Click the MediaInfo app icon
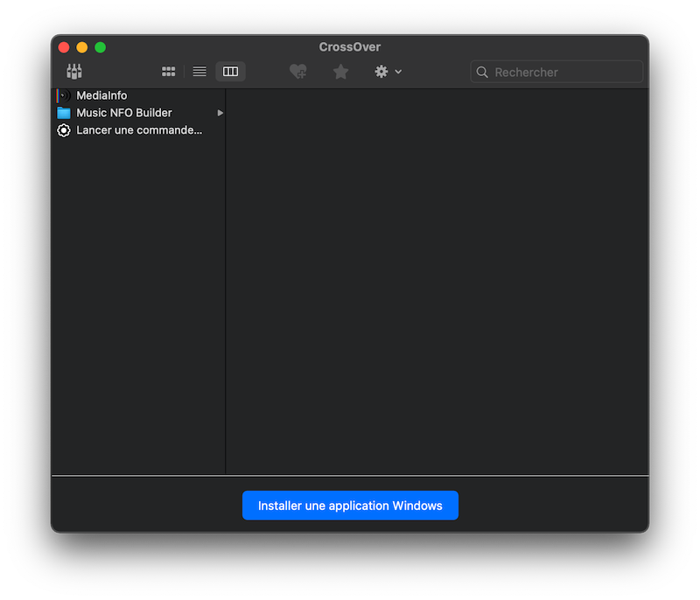700x600 pixels. click(64, 95)
